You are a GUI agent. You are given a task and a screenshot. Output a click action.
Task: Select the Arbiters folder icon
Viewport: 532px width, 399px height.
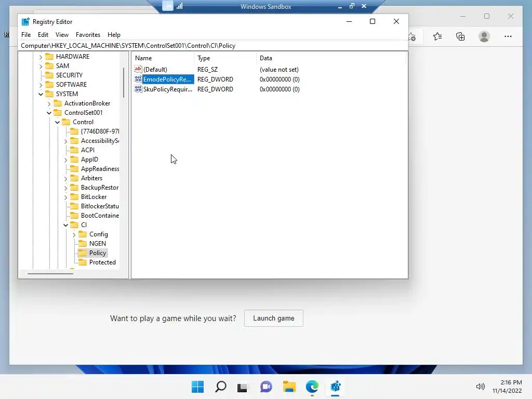point(74,178)
